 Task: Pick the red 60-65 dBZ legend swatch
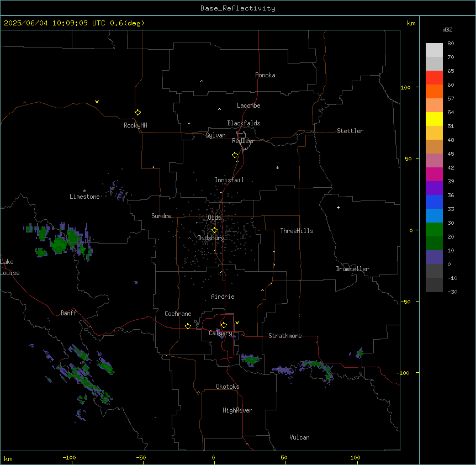tap(434, 78)
